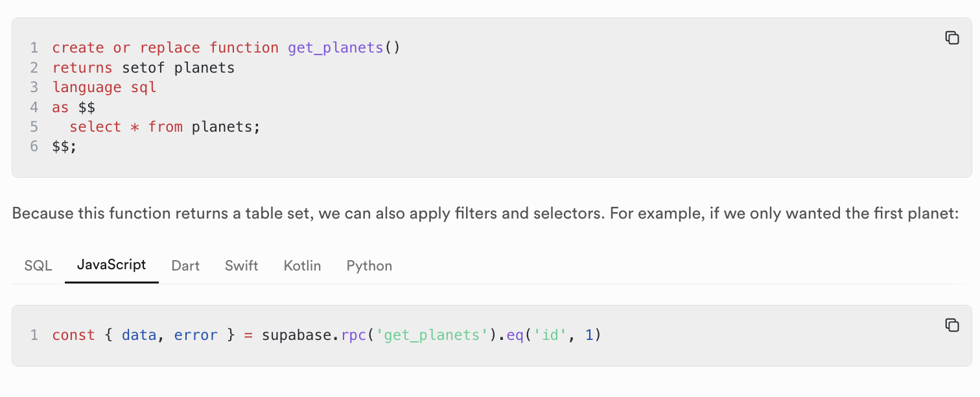Copy the get_planets SQL function code
980x397 pixels.
click(x=951, y=38)
